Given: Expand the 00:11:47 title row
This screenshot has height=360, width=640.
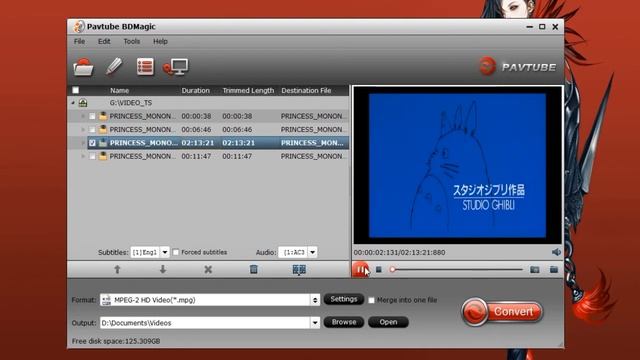Looking at the screenshot, I should point(83,156).
